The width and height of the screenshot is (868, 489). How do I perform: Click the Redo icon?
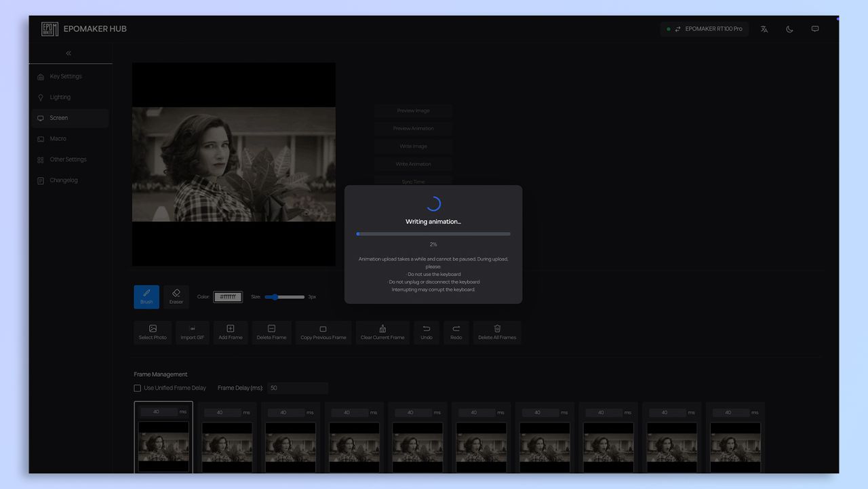pos(456,329)
